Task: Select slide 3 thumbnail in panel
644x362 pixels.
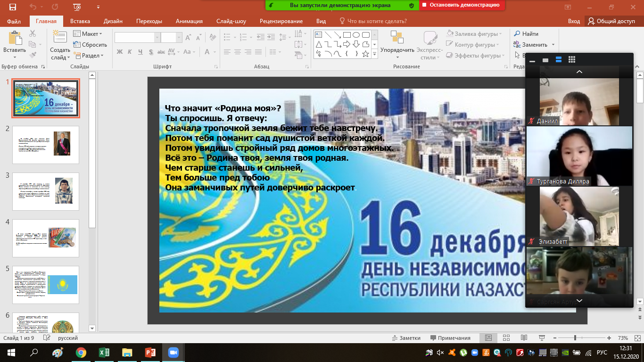Action: (46, 191)
